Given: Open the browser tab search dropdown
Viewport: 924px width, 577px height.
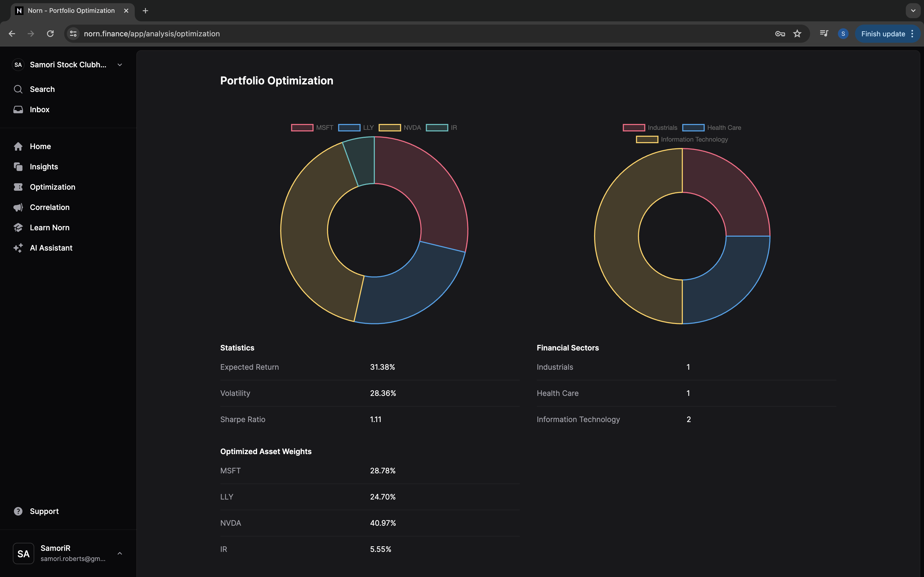Looking at the screenshot, I should coord(913,11).
